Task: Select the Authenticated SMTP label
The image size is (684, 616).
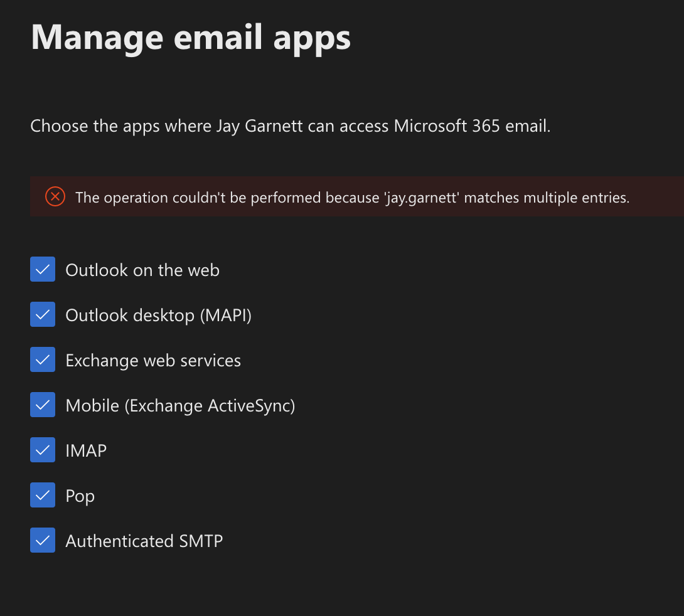Action: (x=144, y=541)
